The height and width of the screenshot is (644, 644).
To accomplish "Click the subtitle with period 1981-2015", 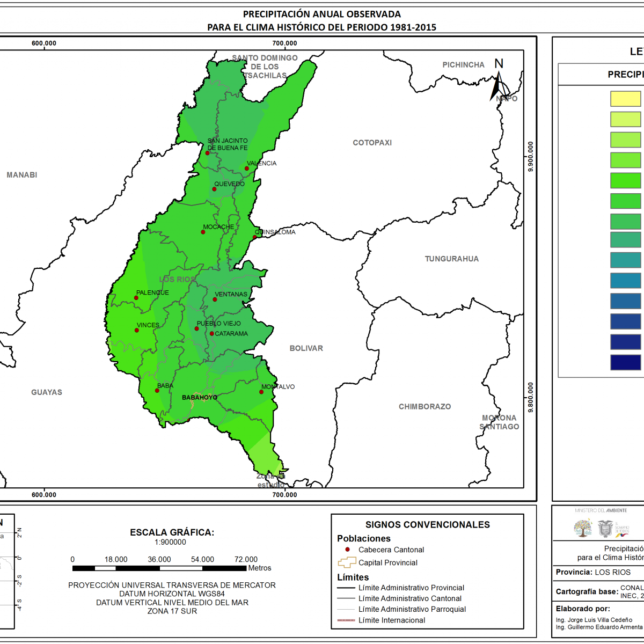I will coord(322,27).
